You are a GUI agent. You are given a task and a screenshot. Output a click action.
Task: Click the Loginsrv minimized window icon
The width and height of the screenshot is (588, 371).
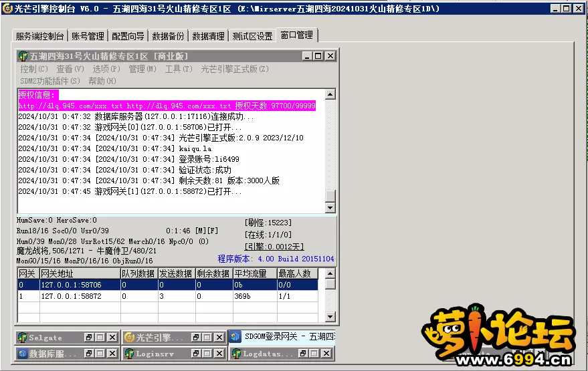(x=129, y=354)
